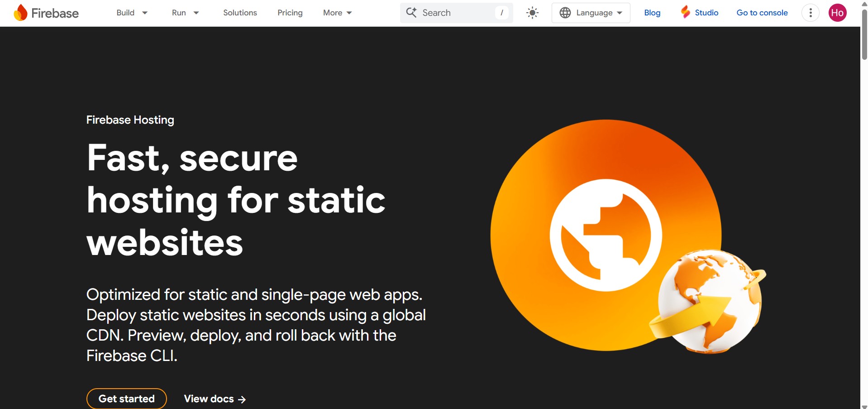Click the scrollbar up arrow
Screen dimensions: 868x409
(864, 4)
